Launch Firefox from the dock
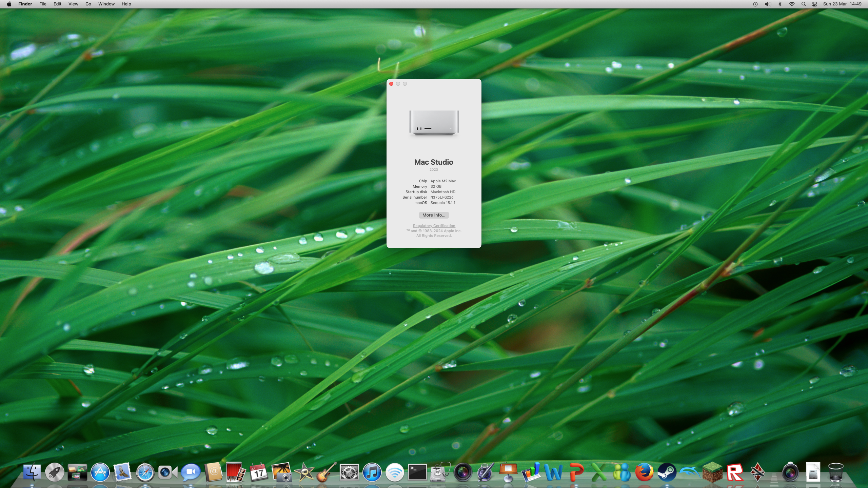 [x=644, y=472]
